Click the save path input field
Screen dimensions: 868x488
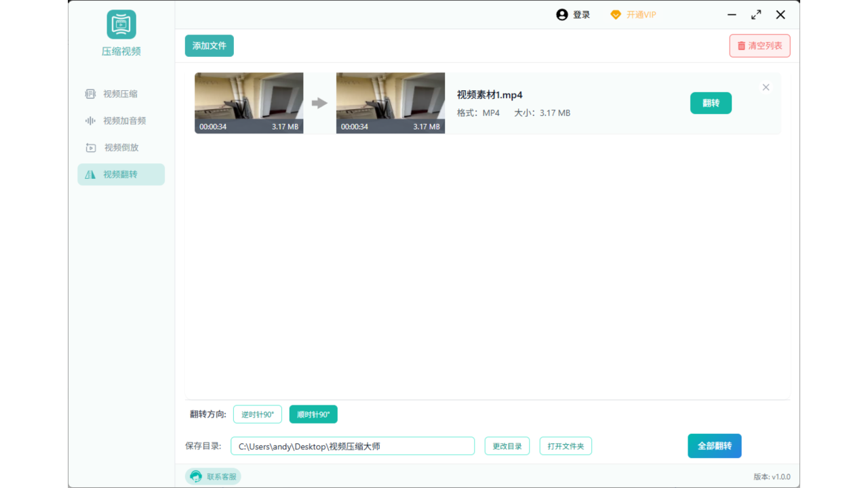[353, 445]
